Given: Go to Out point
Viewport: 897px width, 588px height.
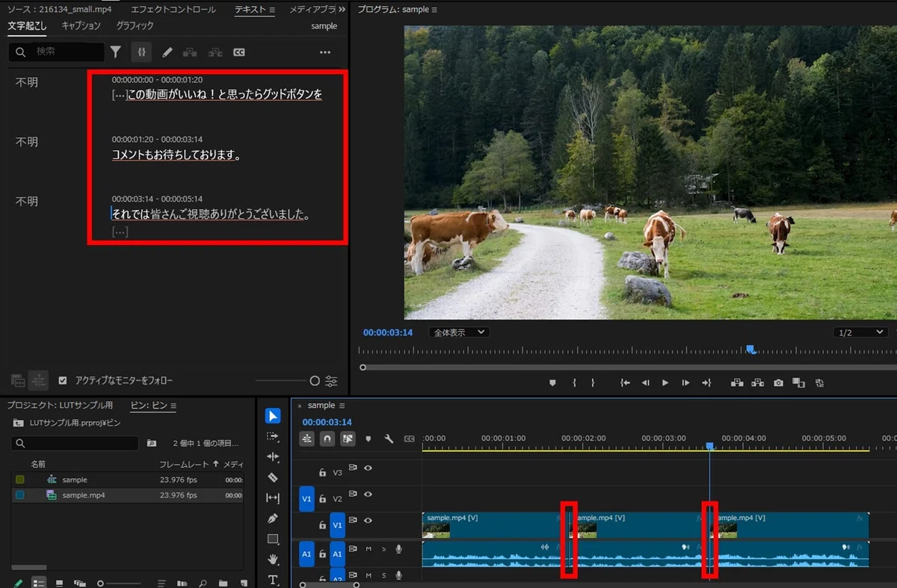Looking at the screenshot, I should pos(706,383).
